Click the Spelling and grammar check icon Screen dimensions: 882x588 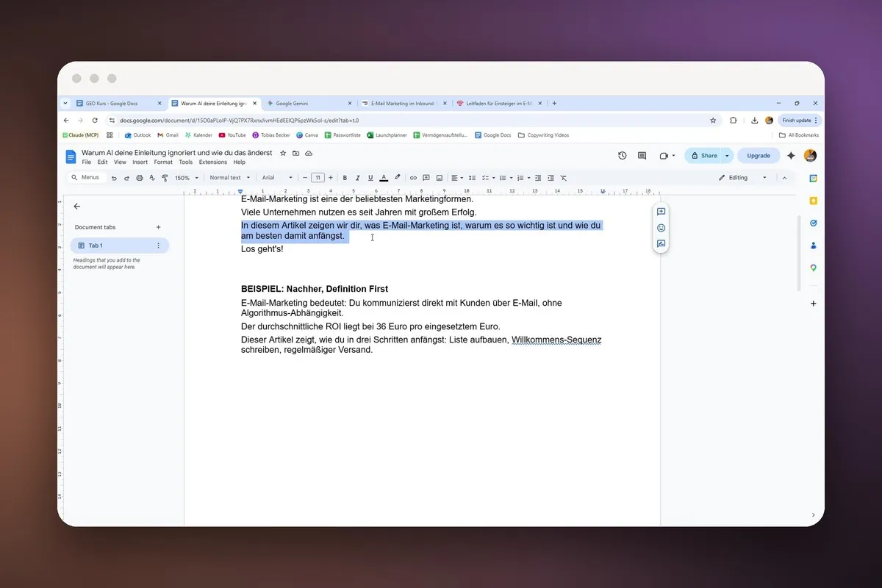tap(152, 178)
